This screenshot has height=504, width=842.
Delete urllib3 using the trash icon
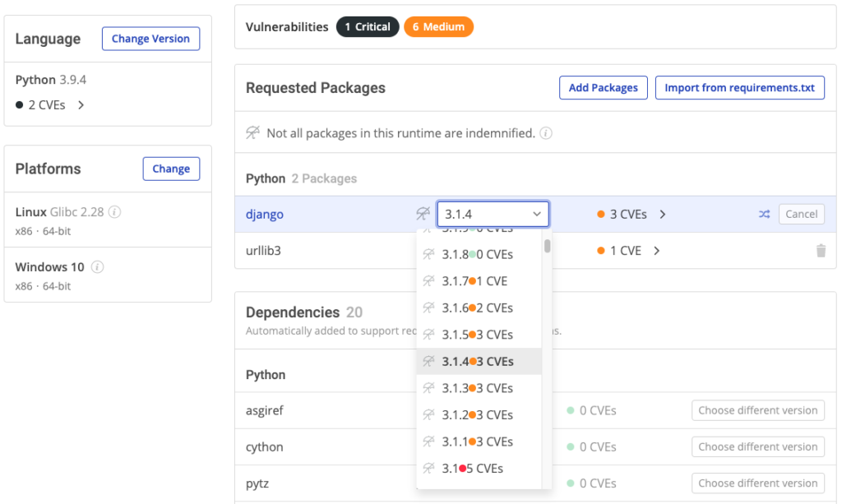(821, 251)
